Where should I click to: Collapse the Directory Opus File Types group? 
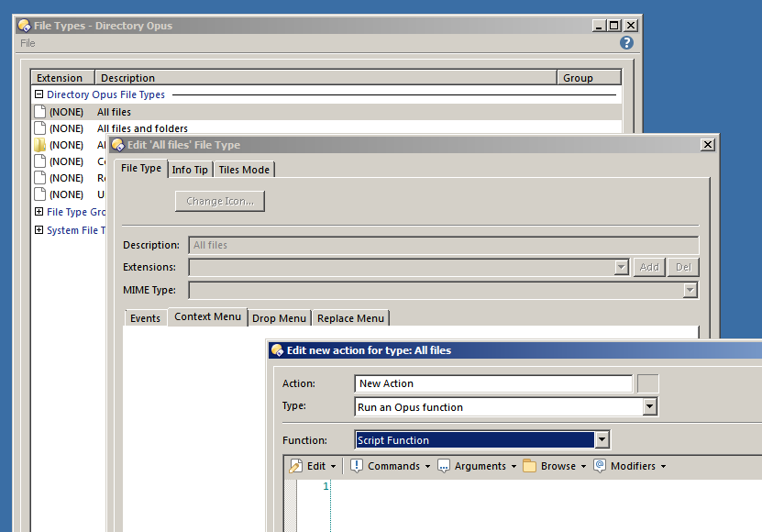(39, 94)
